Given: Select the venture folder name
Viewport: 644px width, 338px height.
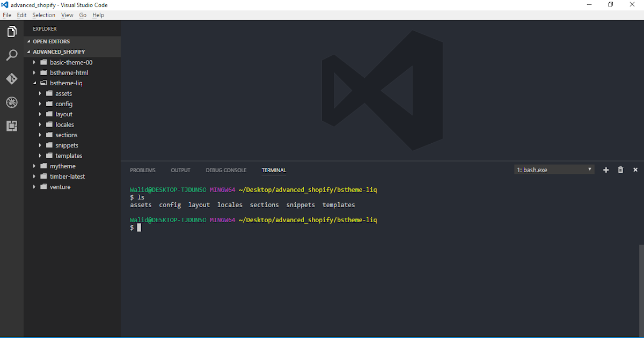Looking at the screenshot, I should (x=60, y=187).
